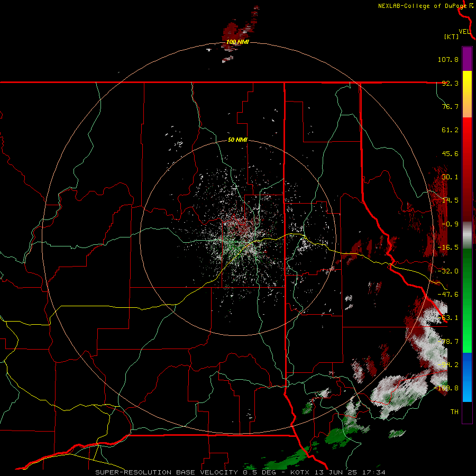
Task: Click the -78.7 velocity scale value
Action: point(448,342)
